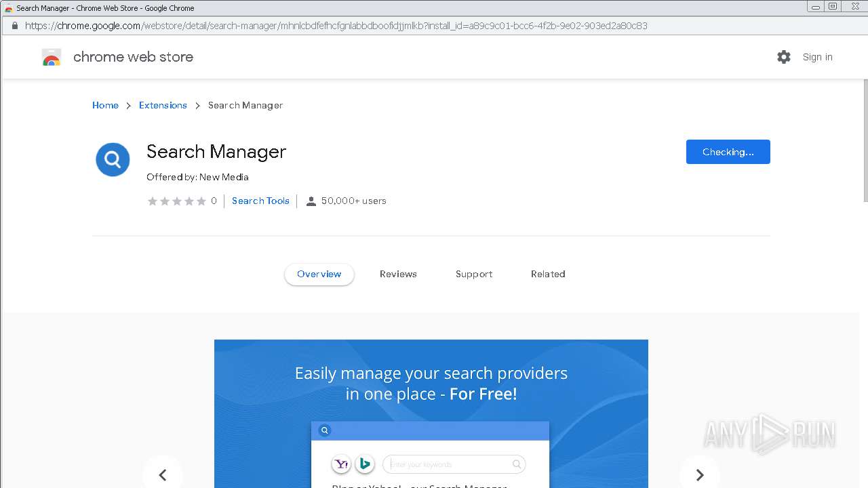Click the Chrome favicon in title bar
The height and width of the screenshot is (488, 868).
[x=9, y=8]
